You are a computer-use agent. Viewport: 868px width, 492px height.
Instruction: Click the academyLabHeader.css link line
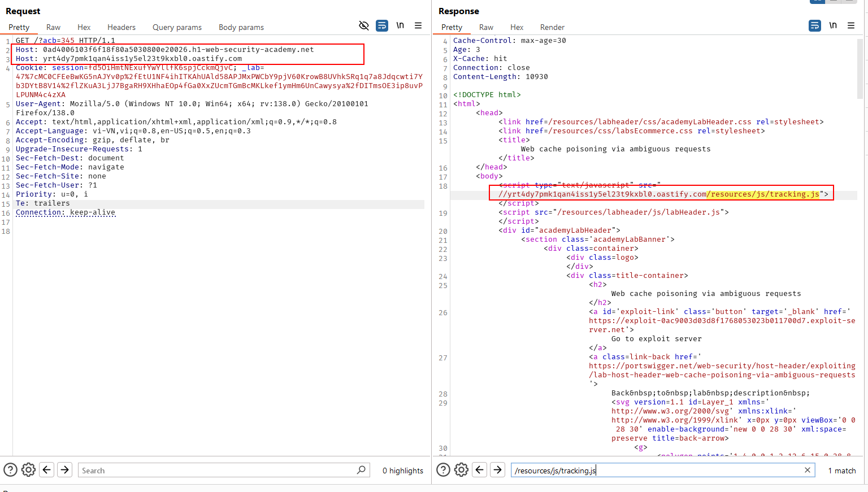(661, 122)
